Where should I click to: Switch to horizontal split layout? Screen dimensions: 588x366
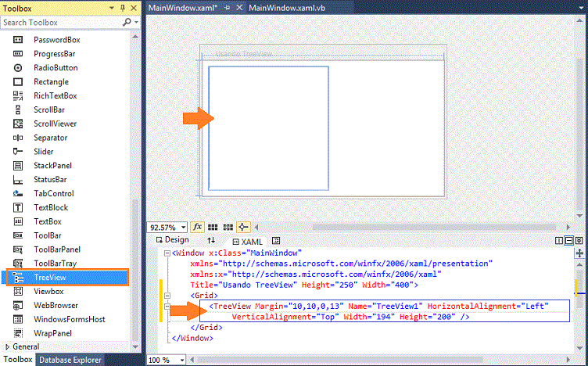(569, 241)
